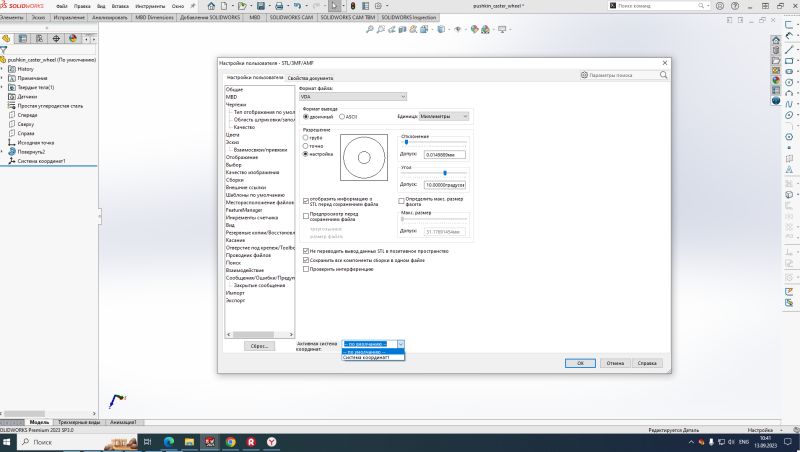Open the Файл menu
800x452 pixels.
pos(62,6)
